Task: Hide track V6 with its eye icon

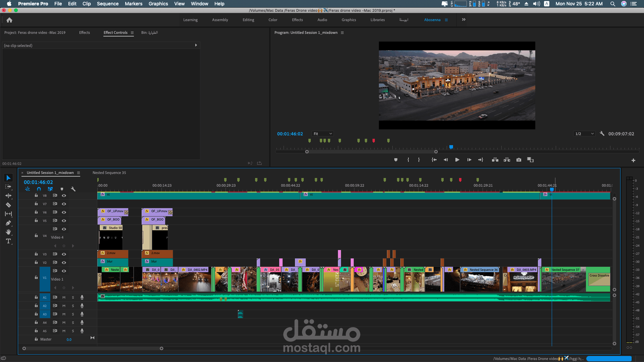Action: tap(64, 212)
